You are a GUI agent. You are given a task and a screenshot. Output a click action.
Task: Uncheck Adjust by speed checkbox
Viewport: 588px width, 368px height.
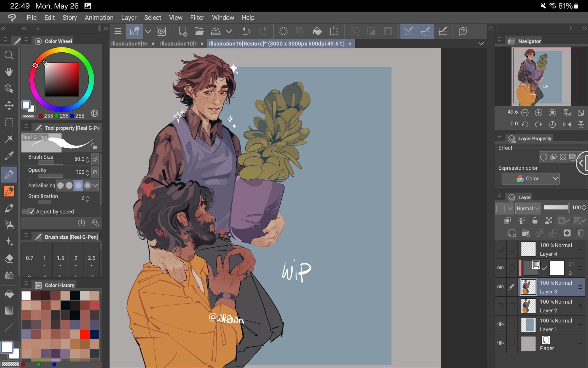[x=32, y=212]
